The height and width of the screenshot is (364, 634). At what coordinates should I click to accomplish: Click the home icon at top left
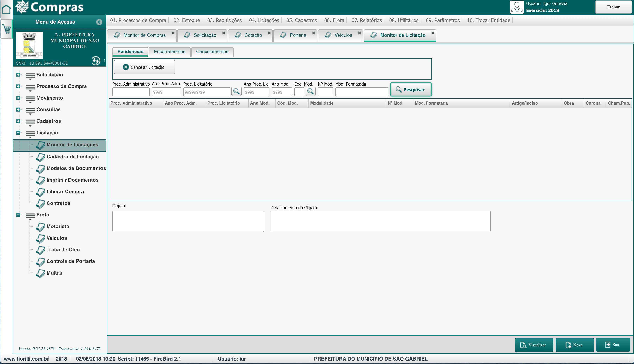pos(6,9)
